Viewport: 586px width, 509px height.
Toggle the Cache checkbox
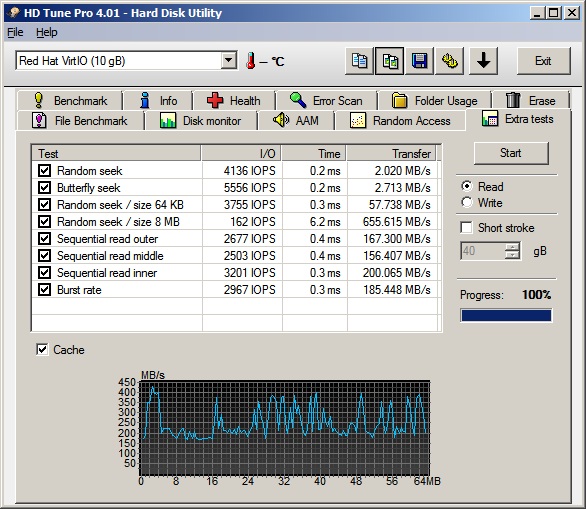pos(42,350)
